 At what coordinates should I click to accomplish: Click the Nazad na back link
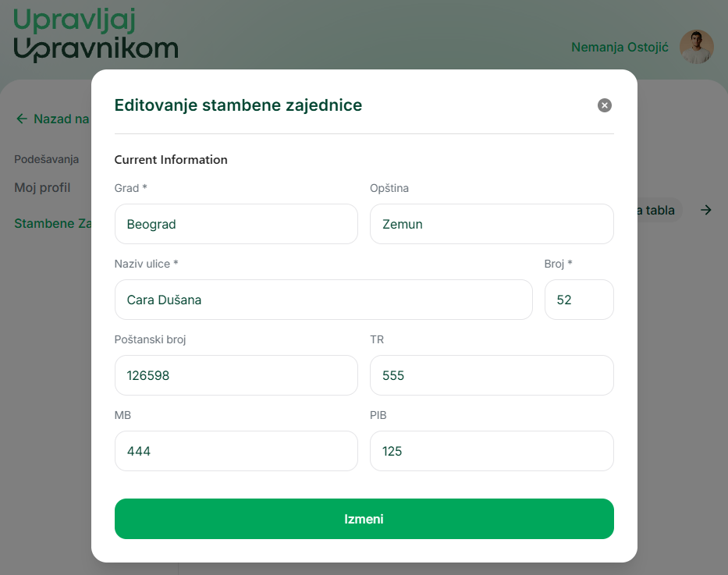pos(61,119)
